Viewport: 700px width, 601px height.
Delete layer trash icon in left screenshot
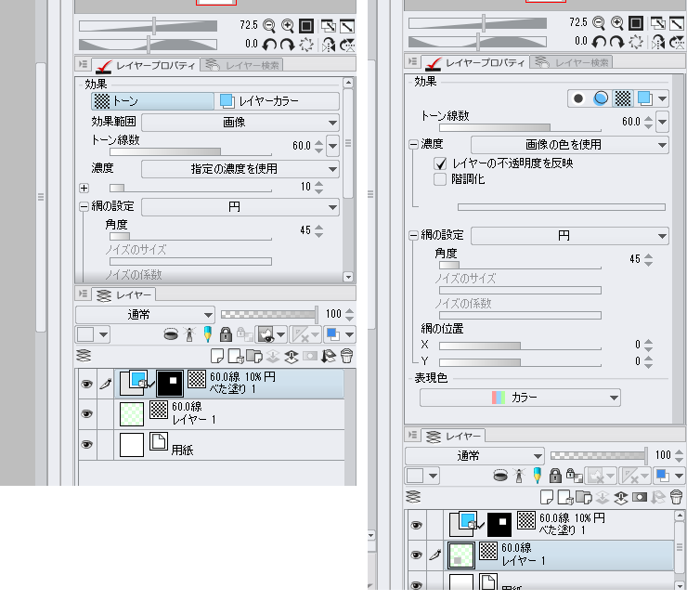click(347, 356)
